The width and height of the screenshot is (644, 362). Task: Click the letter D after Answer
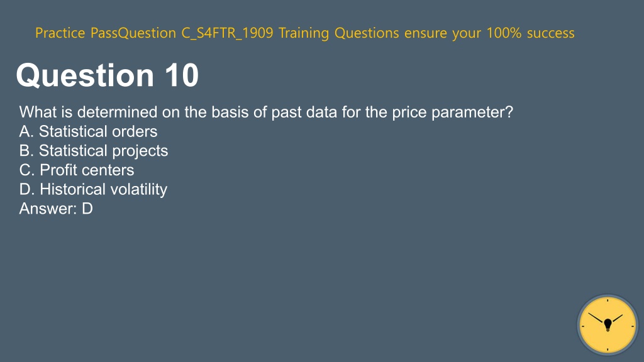point(87,209)
